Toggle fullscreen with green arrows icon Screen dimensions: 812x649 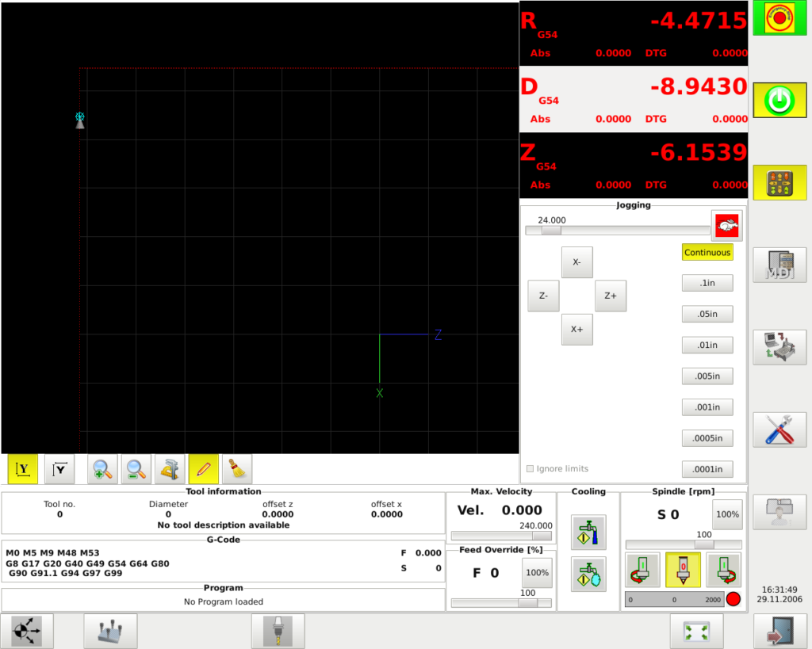696,632
